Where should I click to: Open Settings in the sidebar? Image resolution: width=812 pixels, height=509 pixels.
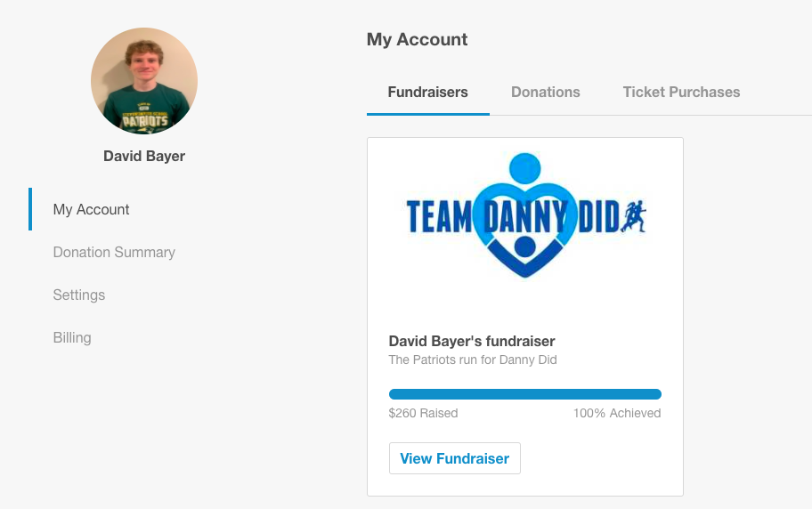coord(79,295)
